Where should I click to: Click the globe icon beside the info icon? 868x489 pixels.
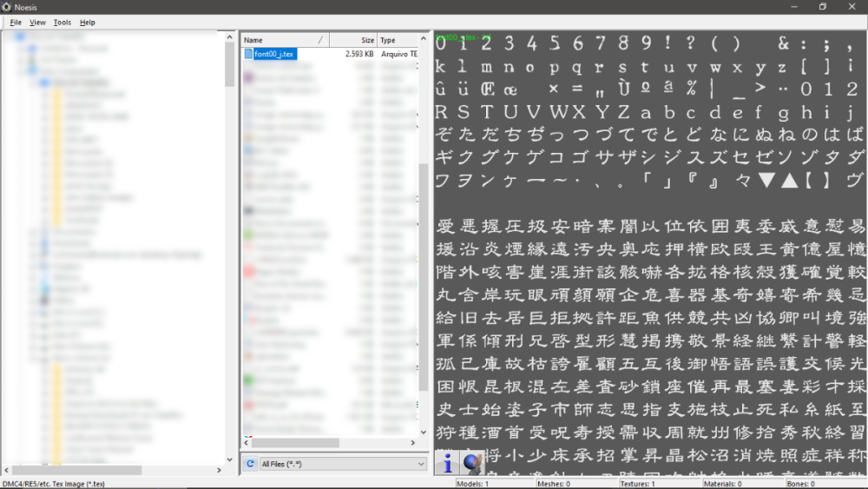click(471, 464)
